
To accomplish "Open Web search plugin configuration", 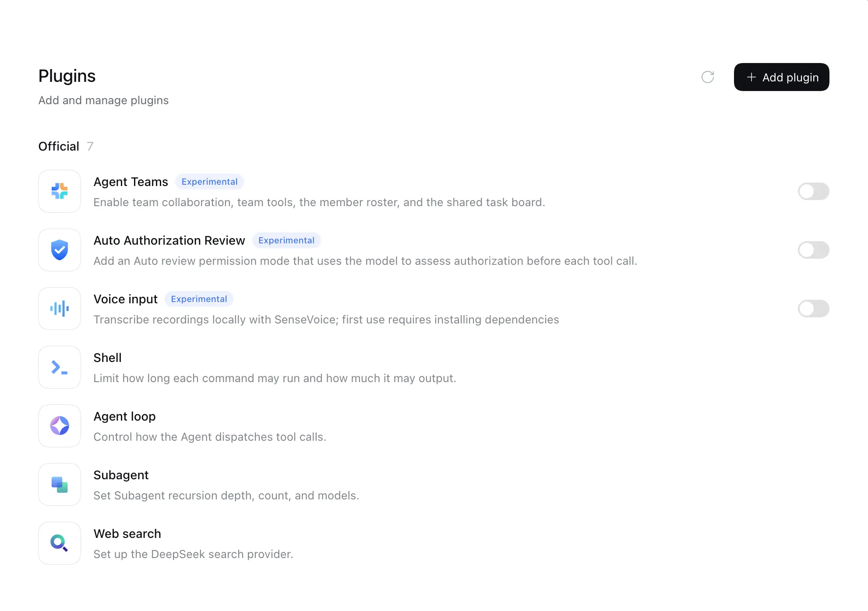I will 434,543.
